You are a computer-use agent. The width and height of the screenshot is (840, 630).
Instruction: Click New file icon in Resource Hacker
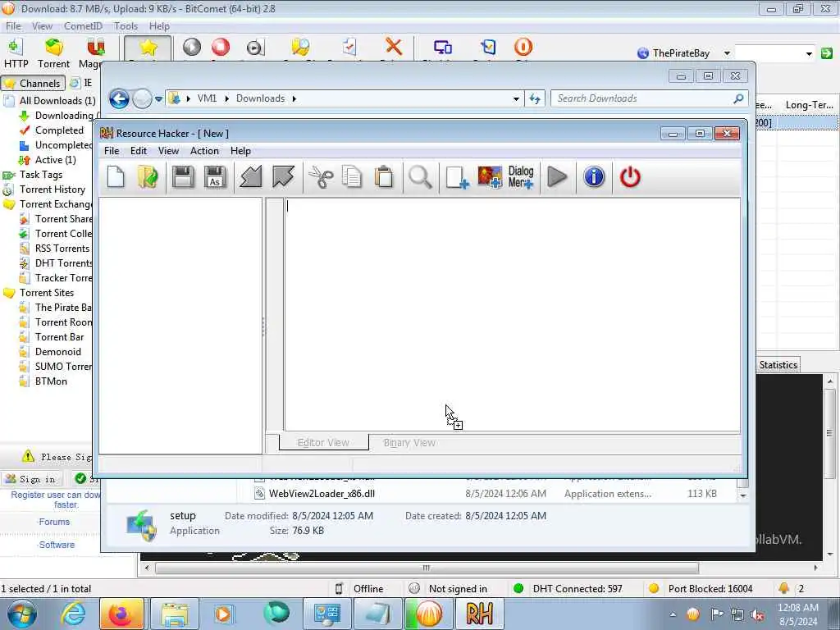116,177
